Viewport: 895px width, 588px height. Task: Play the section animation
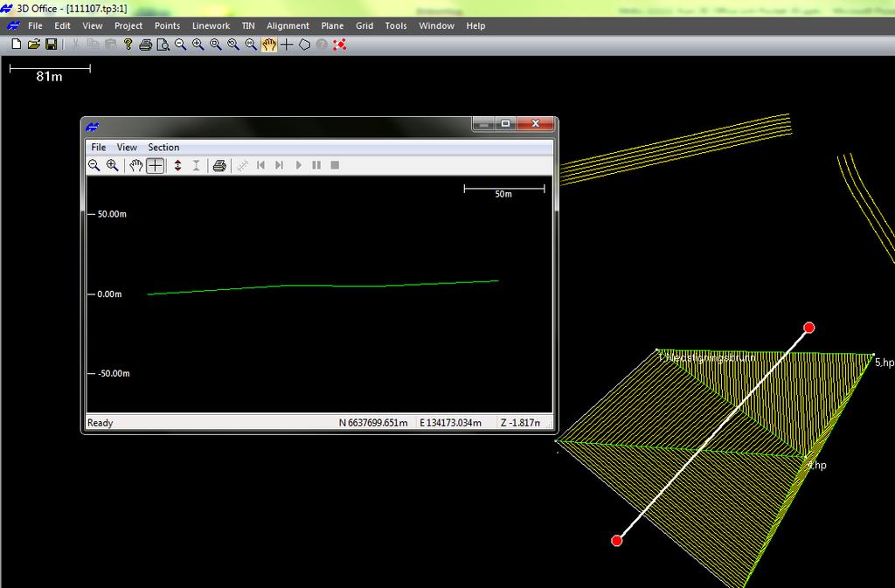[298, 165]
